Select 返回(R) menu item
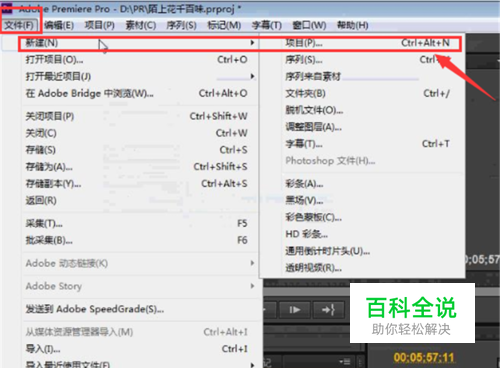The height and width of the screenshot is (368, 500). [140, 200]
